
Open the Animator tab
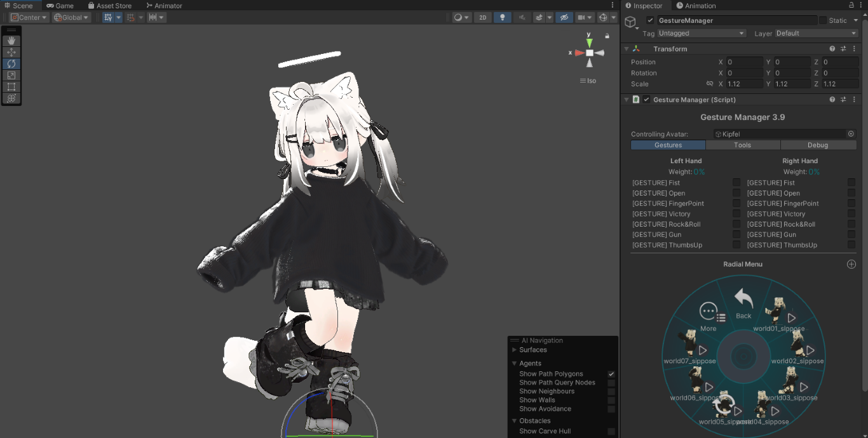coord(163,5)
